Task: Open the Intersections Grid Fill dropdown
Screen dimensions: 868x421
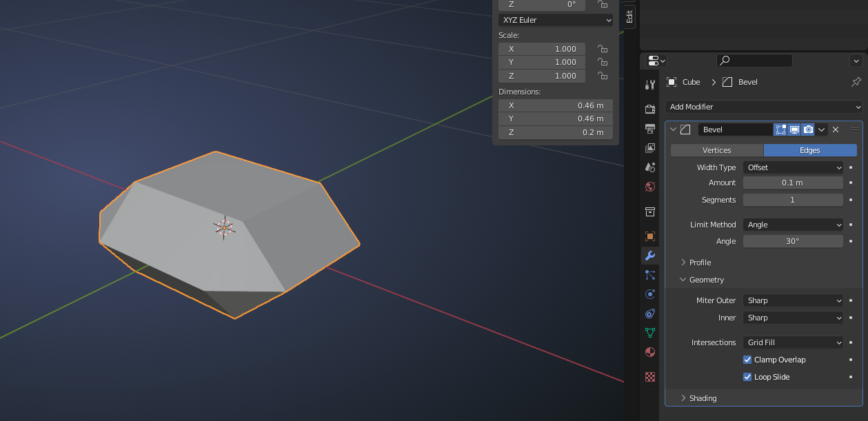Action: point(793,342)
